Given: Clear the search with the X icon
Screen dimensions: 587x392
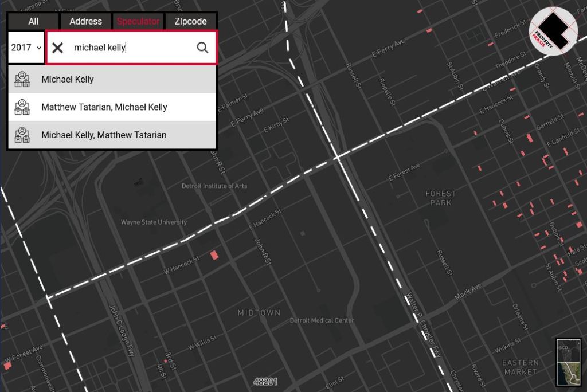Looking at the screenshot, I should click(x=58, y=48).
